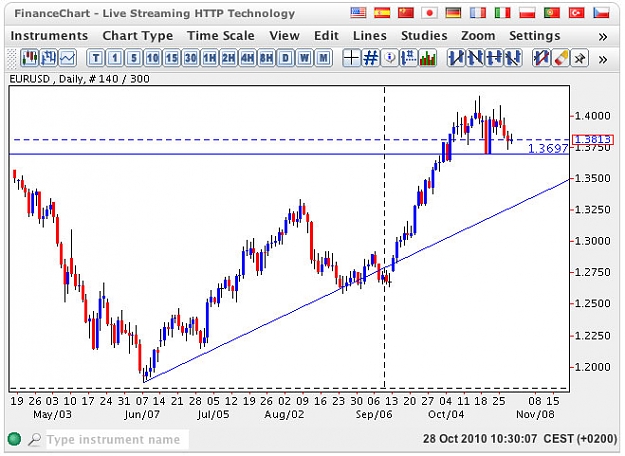Switch language with the Portuguese flag
Image resolution: width=625 pixels, height=456 pixels.
[552, 13]
